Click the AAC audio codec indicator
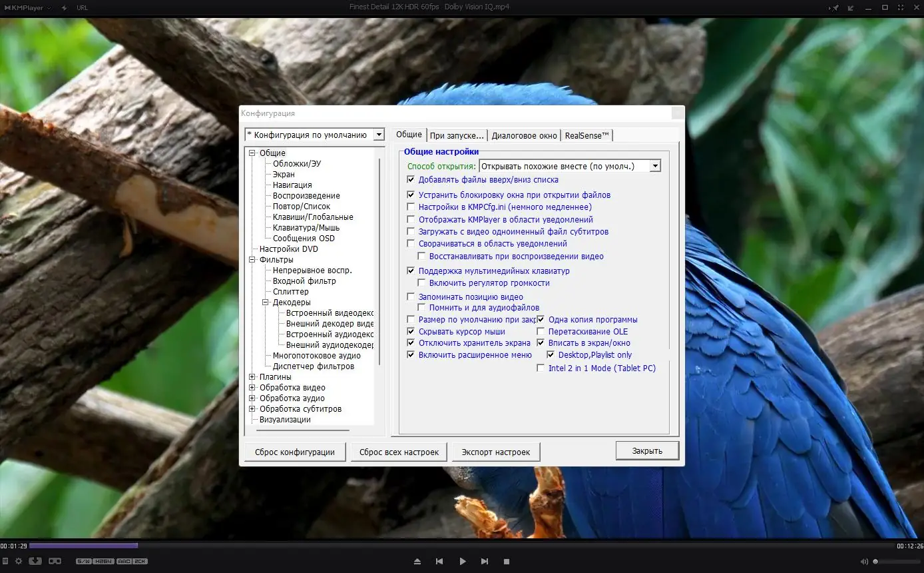 point(124,561)
